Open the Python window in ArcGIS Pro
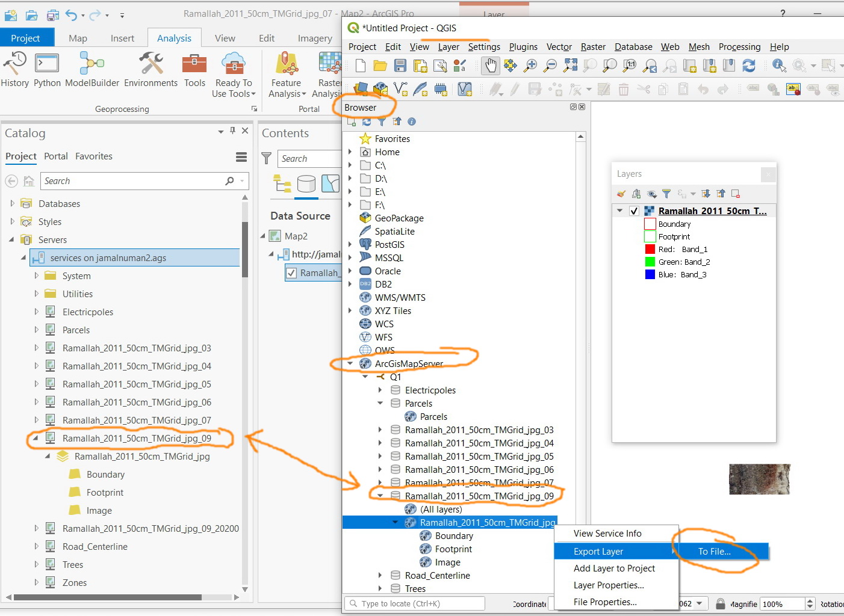 [x=47, y=69]
